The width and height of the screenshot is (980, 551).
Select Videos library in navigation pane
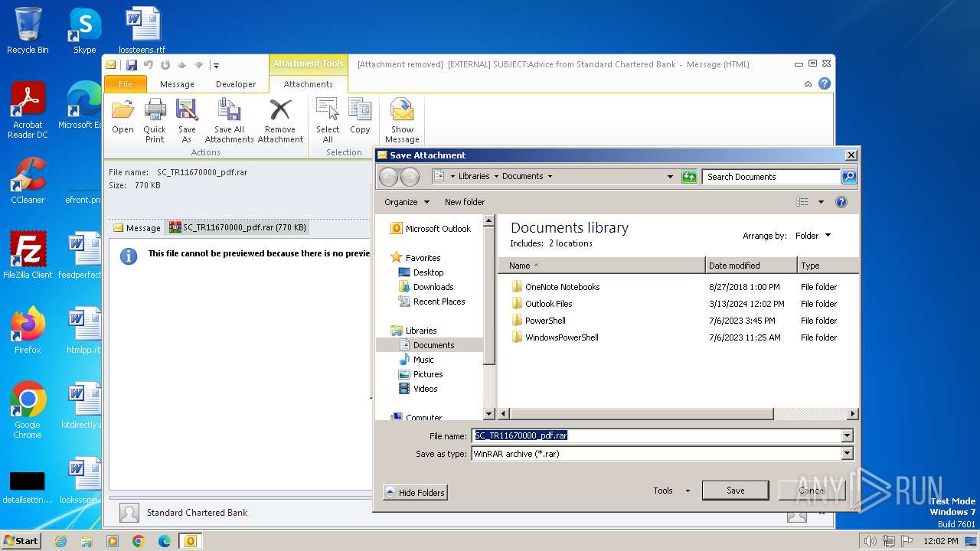point(419,389)
